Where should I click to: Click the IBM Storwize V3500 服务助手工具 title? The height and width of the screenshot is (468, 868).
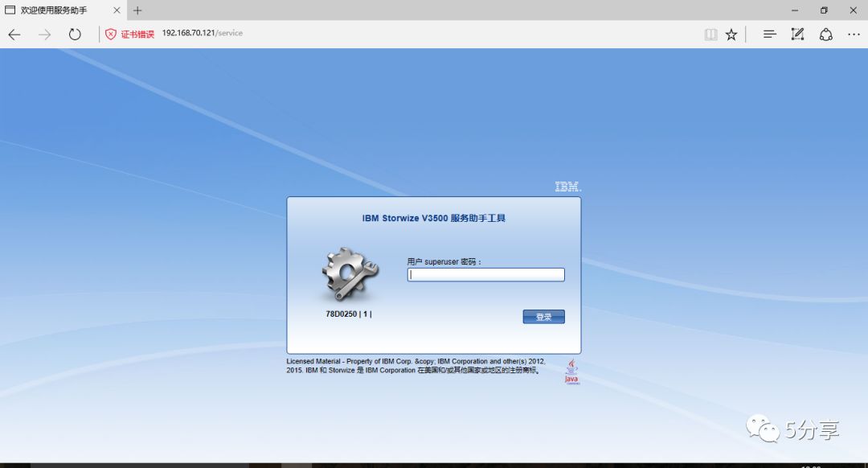[x=433, y=218]
